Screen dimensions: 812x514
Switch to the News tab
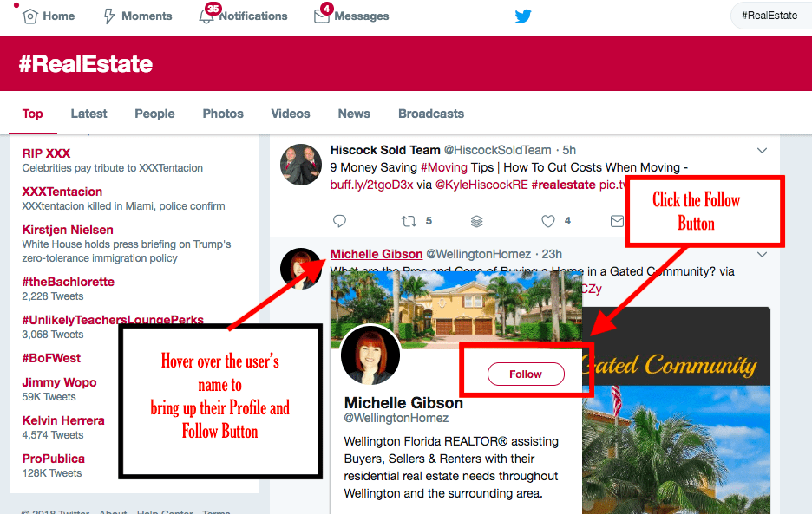click(x=354, y=114)
